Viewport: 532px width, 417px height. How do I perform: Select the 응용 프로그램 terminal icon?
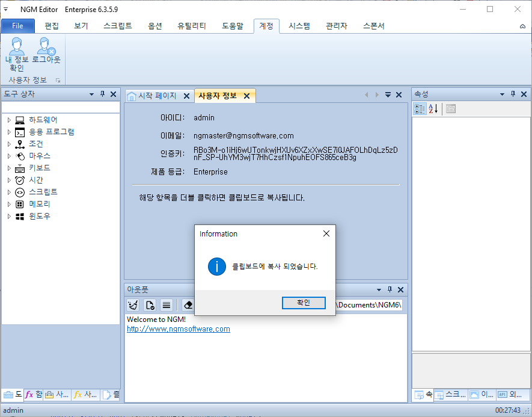click(20, 132)
